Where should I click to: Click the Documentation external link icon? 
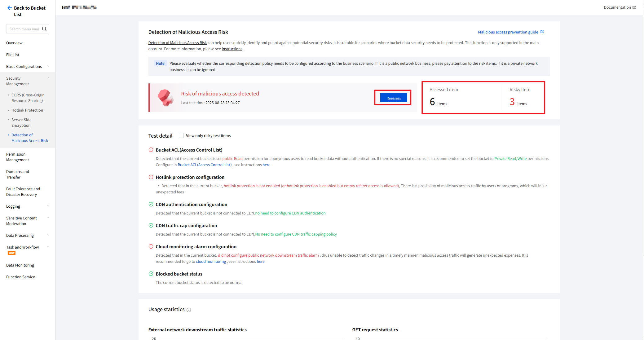point(634,7)
